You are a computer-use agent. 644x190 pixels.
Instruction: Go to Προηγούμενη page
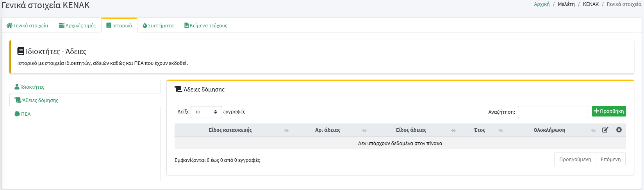575,159
